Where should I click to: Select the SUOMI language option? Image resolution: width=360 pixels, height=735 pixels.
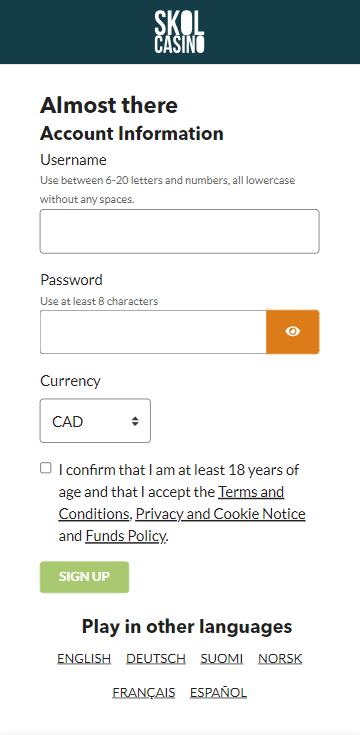[222, 659]
